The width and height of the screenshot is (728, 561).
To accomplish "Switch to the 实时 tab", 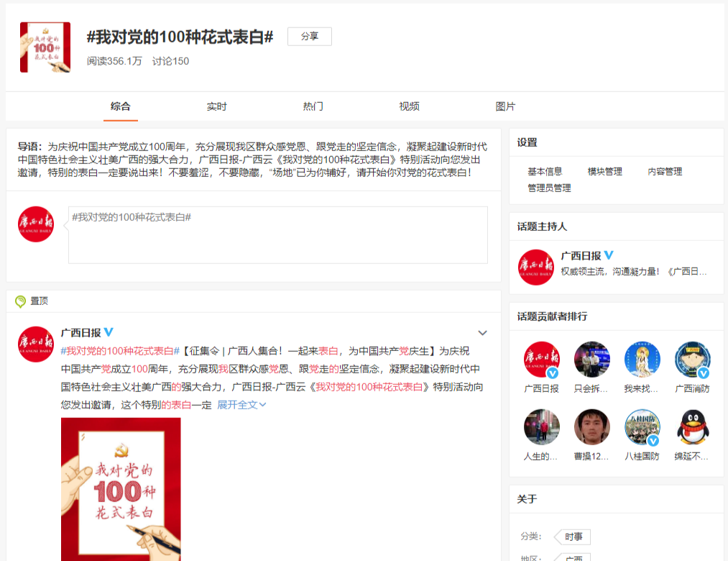I will pos(217,106).
